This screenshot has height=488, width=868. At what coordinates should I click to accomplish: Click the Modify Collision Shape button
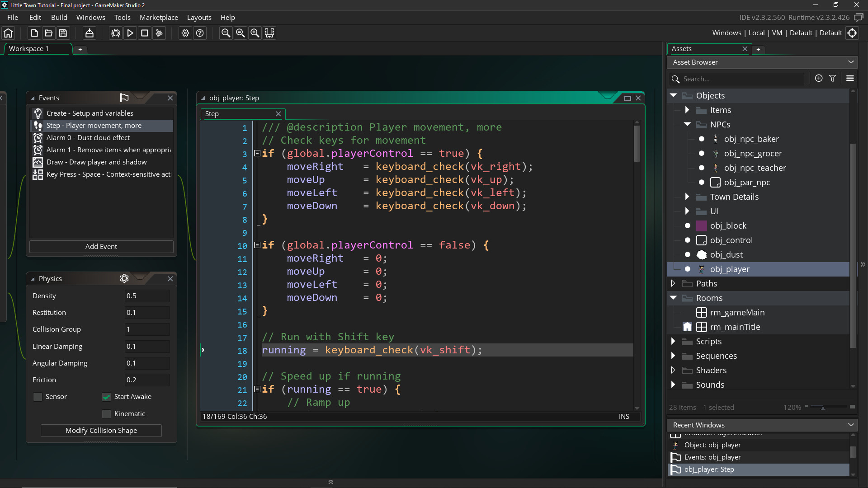(101, 430)
